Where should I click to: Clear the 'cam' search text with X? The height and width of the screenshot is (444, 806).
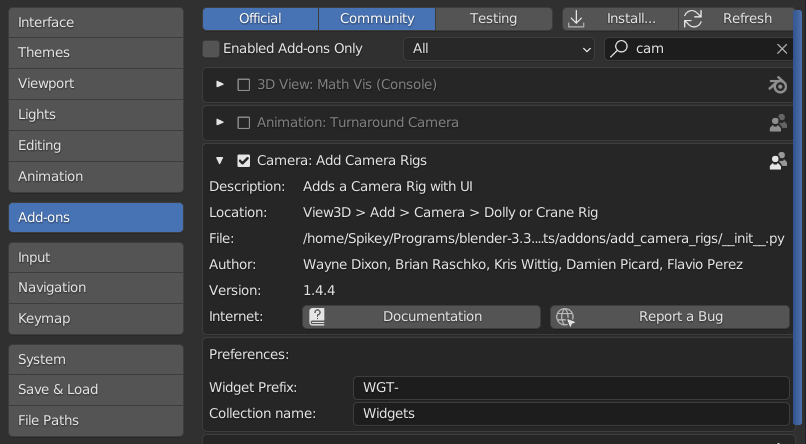[782, 49]
